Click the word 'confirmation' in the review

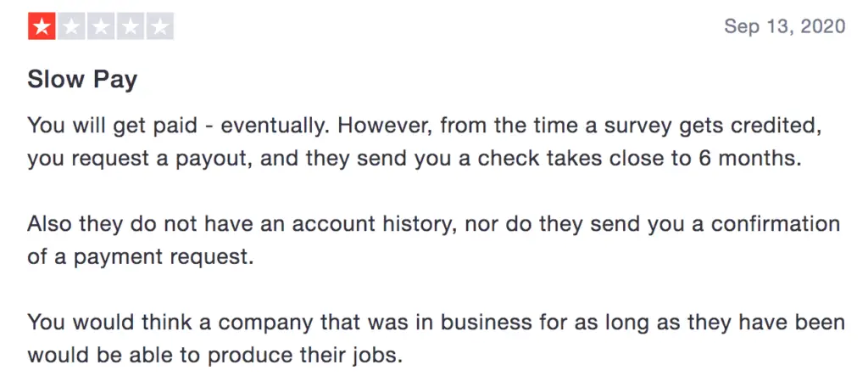(x=775, y=225)
